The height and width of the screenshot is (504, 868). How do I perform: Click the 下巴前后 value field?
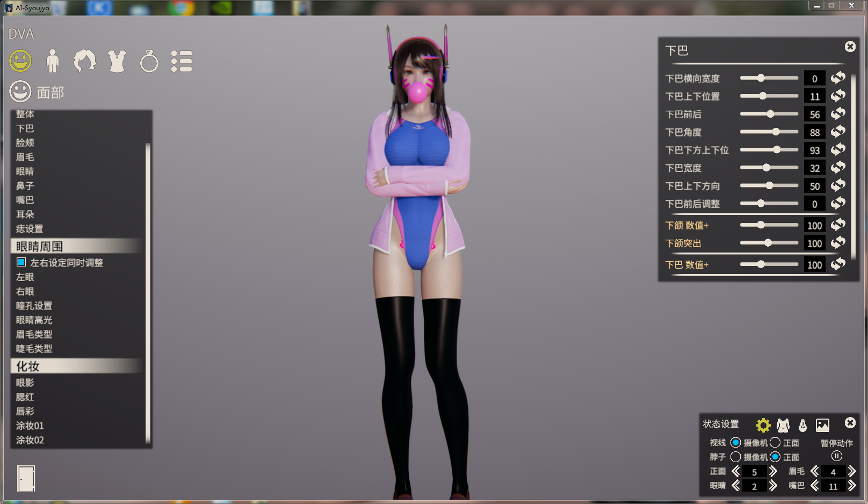click(814, 114)
